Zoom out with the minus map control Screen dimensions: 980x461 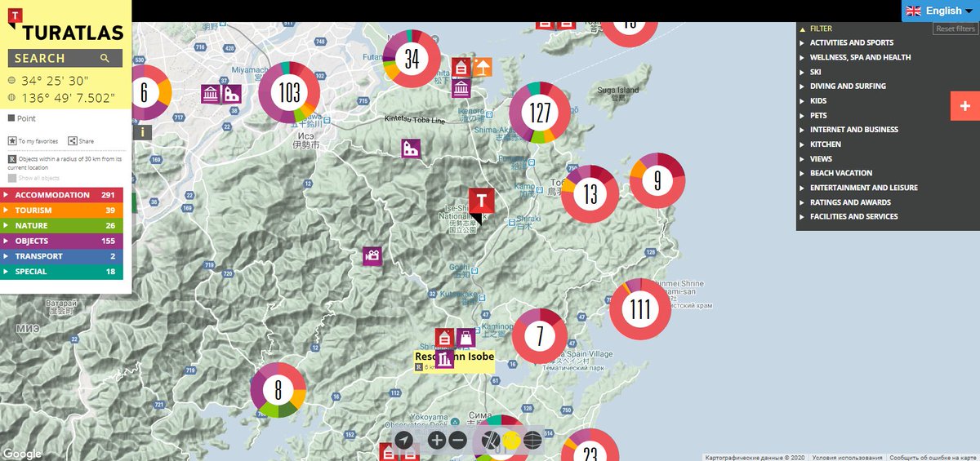tap(457, 441)
